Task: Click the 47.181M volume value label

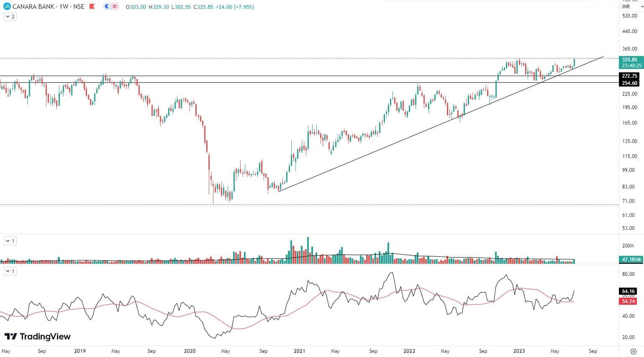Action: 631,260
